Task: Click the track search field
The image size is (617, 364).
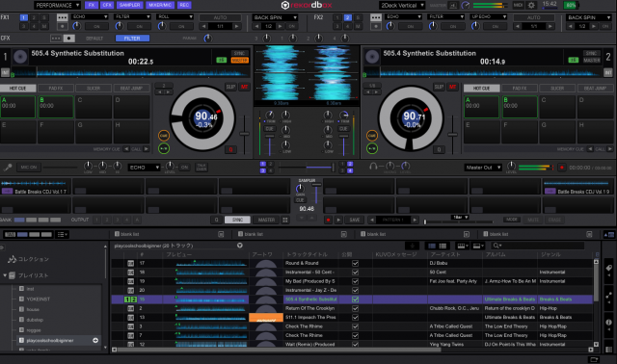Action: (538, 246)
